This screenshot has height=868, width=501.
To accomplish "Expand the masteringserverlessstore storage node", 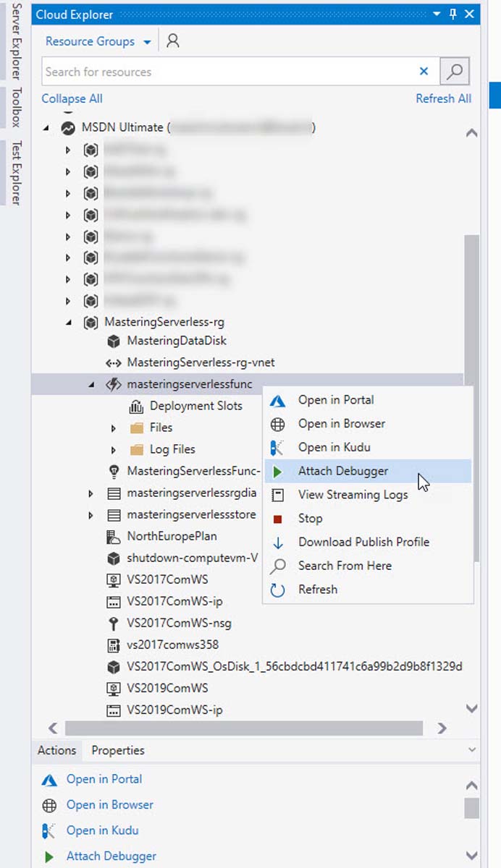I will coord(90,516).
